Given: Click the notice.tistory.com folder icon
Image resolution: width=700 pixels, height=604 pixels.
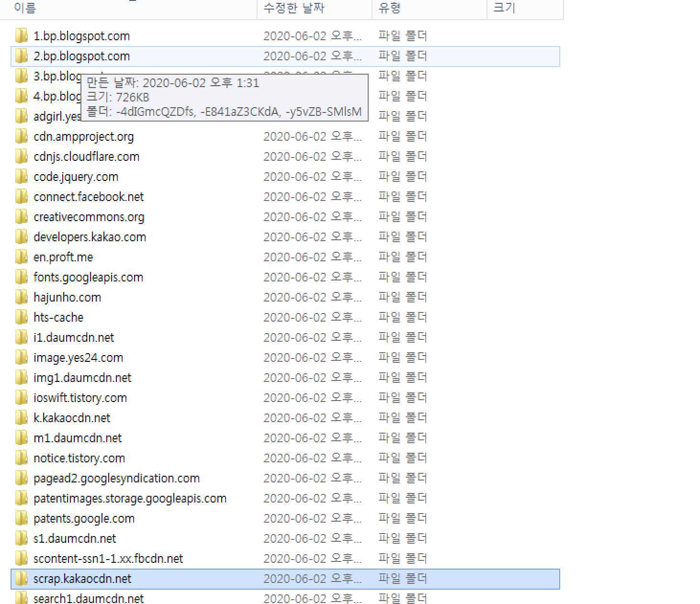Looking at the screenshot, I should (21, 458).
